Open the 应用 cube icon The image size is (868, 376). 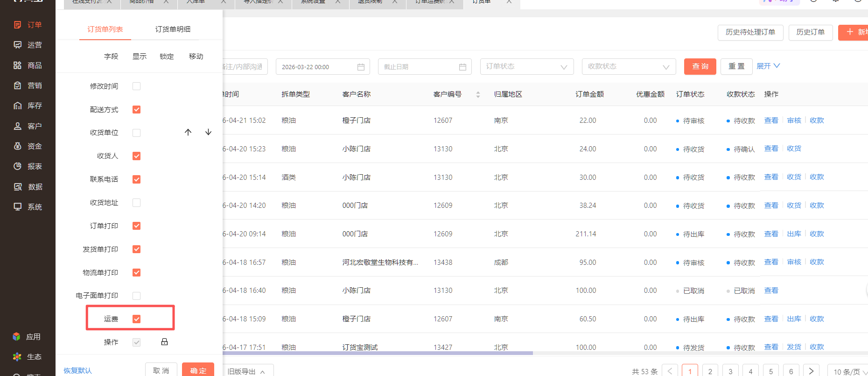[17, 337]
